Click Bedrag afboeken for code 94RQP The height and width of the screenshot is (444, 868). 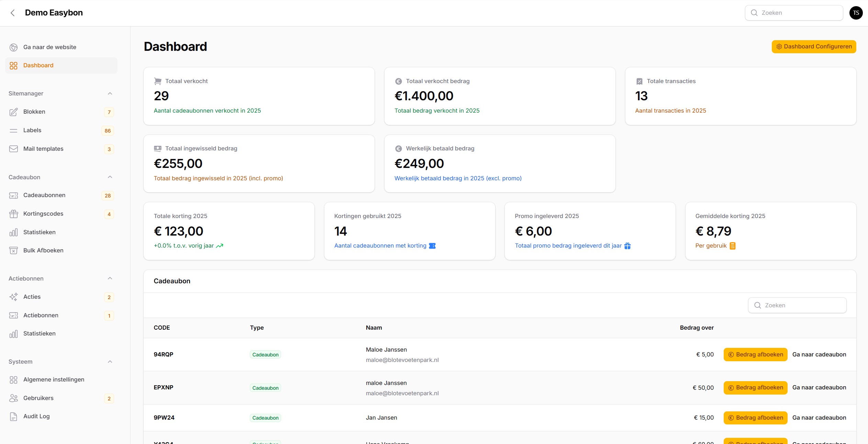755,354
